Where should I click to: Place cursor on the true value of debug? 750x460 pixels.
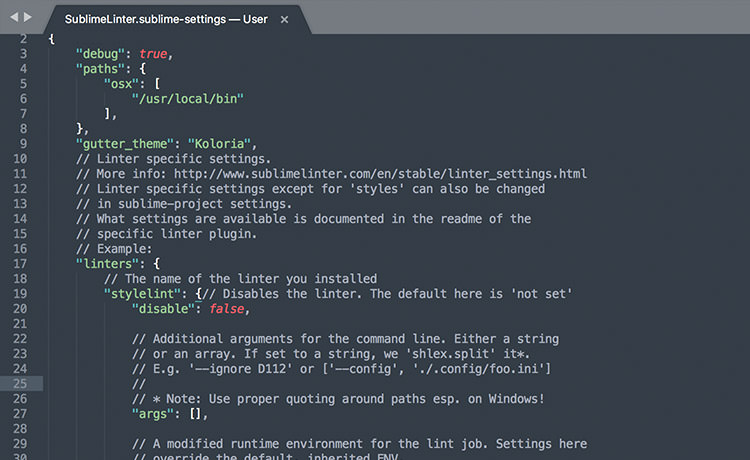(153, 54)
